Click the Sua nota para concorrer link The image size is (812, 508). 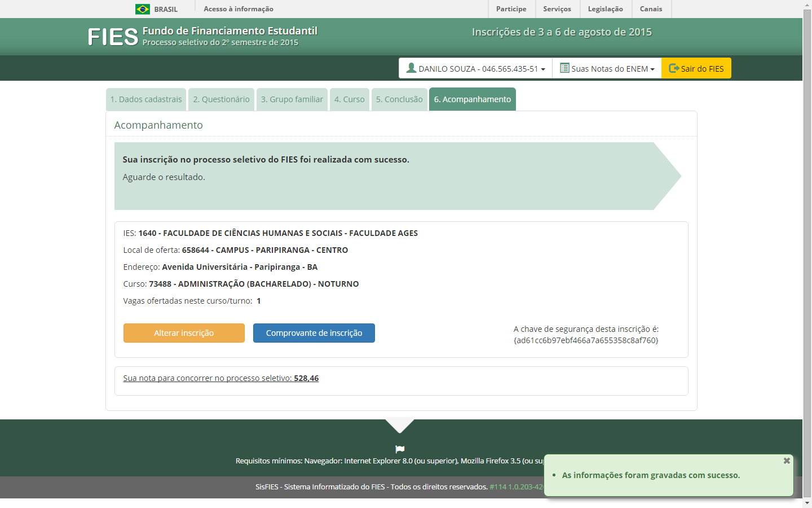tap(221, 378)
